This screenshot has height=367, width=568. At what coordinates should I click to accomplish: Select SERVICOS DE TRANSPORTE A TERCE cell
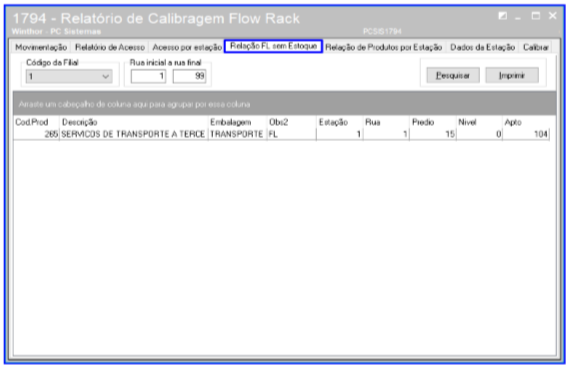click(134, 134)
